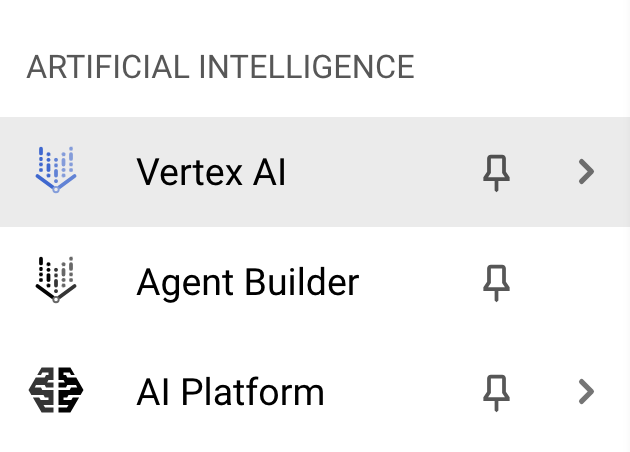This screenshot has width=630, height=452.
Task: Click the right arrow icon on AI Platform
Action: [587, 392]
